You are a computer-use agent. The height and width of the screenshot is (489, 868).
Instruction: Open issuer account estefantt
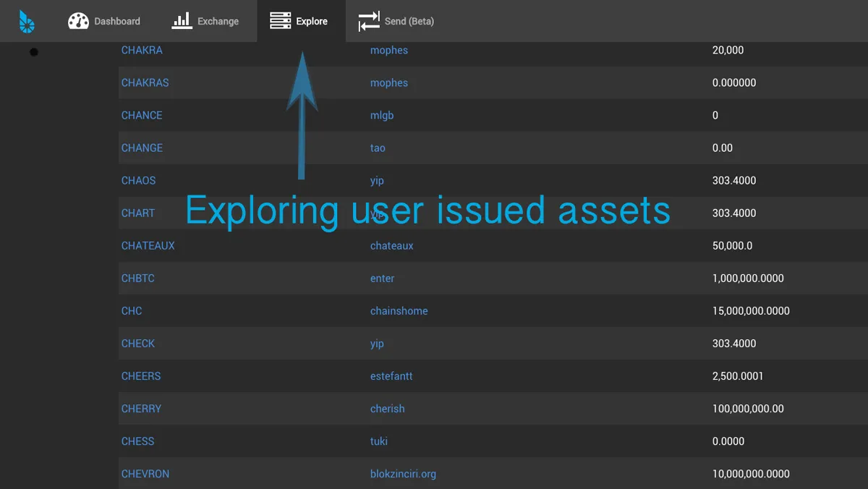point(391,375)
